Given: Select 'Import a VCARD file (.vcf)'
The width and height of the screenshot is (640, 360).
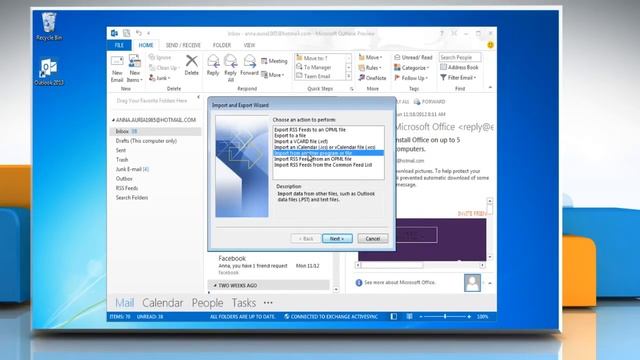Looking at the screenshot, I should pyautogui.click(x=328, y=141).
